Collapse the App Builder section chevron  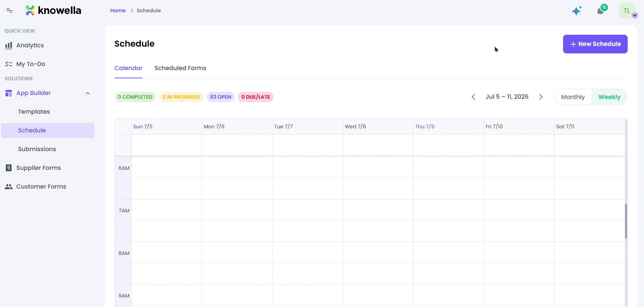pyautogui.click(x=88, y=93)
